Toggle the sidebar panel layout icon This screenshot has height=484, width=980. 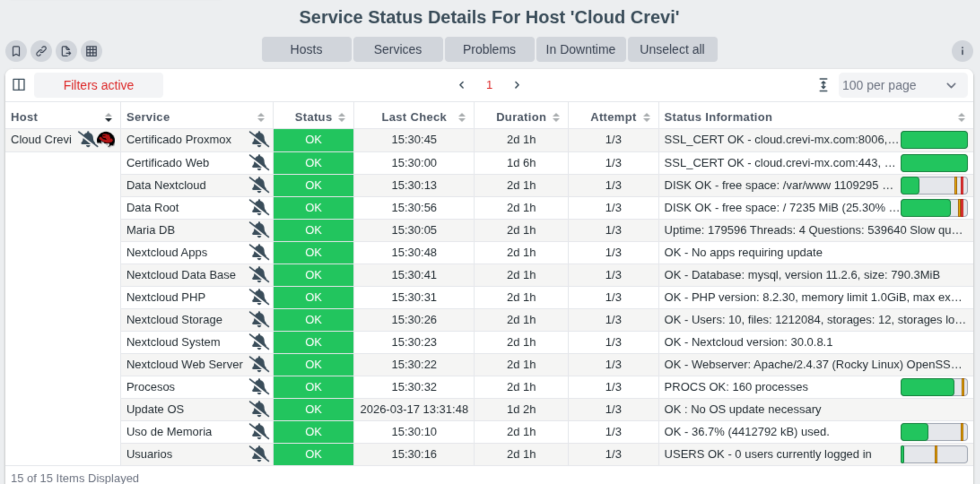coord(19,85)
